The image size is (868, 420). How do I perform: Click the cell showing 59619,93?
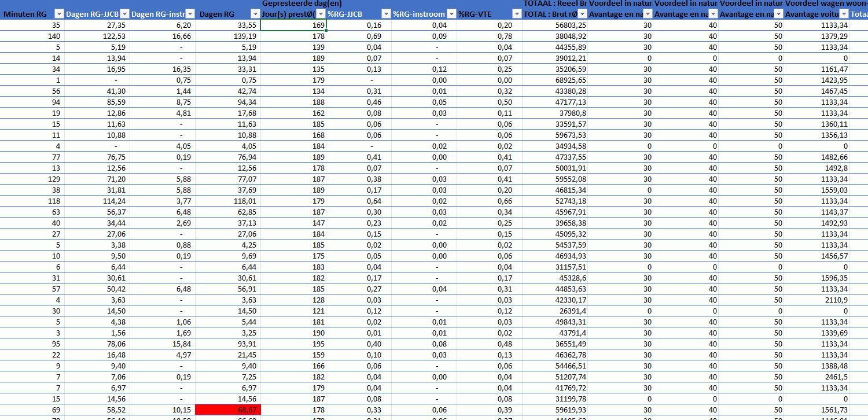pyautogui.click(x=556, y=410)
